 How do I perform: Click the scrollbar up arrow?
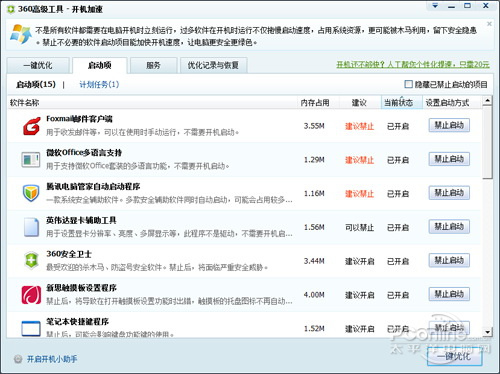[x=487, y=100]
